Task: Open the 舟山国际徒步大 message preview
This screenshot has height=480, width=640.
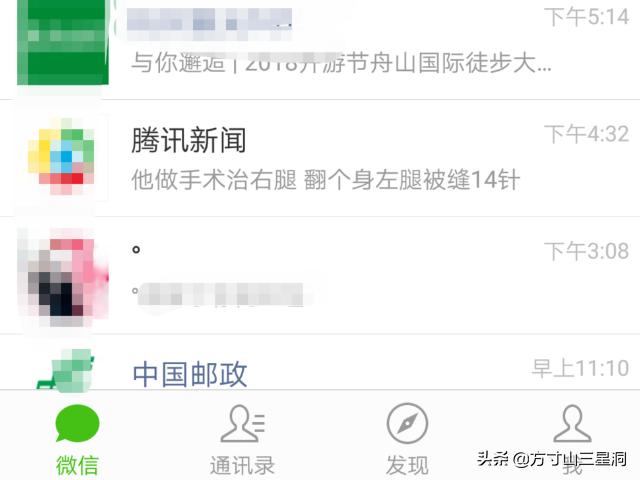Action: (341, 63)
